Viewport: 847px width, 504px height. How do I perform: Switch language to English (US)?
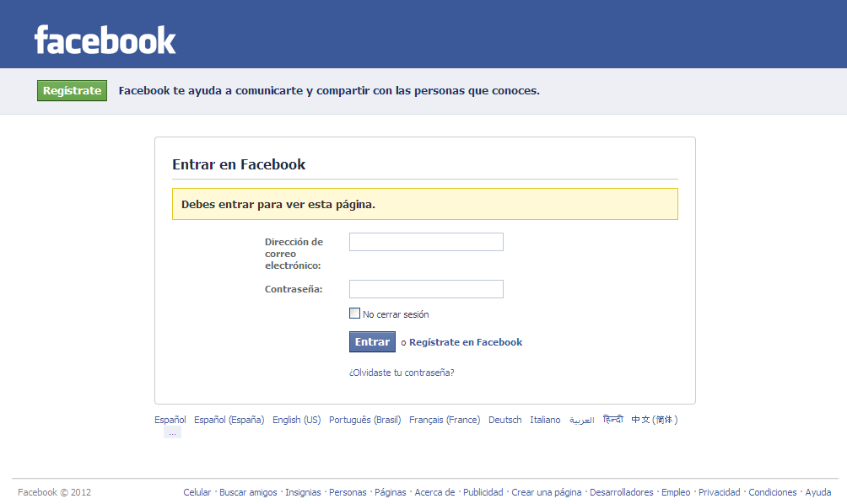click(297, 420)
